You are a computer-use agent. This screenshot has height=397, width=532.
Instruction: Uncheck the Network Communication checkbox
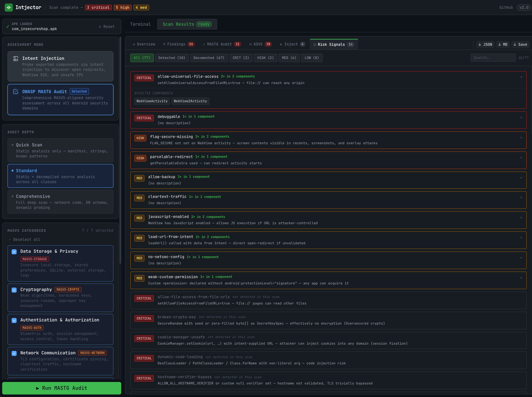(14, 353)
